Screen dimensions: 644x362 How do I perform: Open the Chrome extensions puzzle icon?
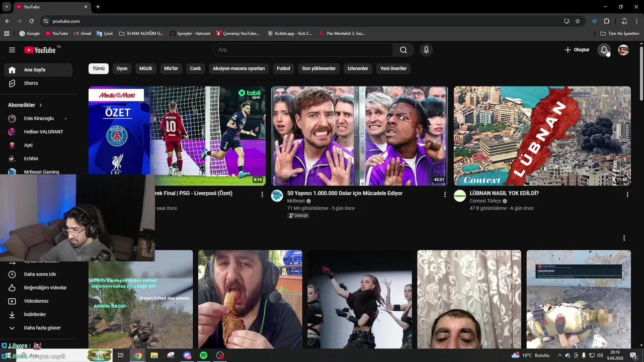tap(606, 21)
